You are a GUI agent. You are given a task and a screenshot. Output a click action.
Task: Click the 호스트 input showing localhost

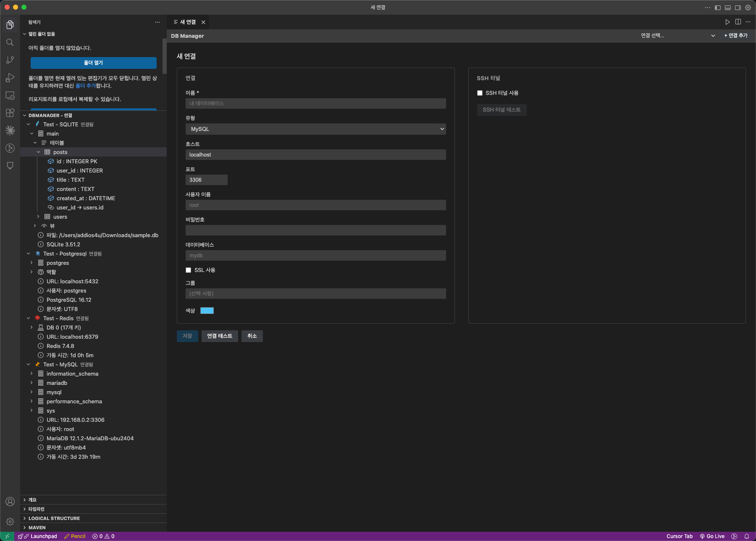(x=315, y=154)
